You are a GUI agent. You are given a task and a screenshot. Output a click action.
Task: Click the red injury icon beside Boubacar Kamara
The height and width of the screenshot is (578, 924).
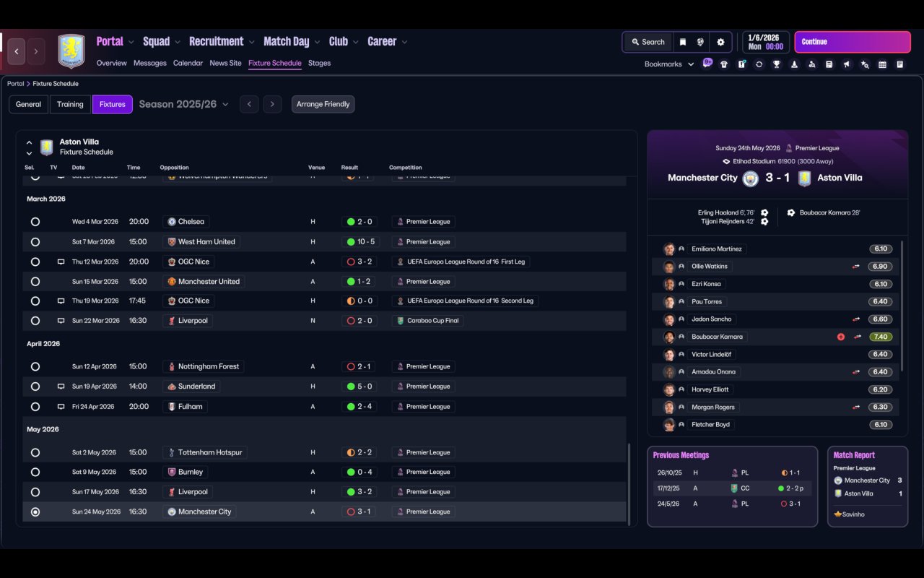[x=841, y=337]
